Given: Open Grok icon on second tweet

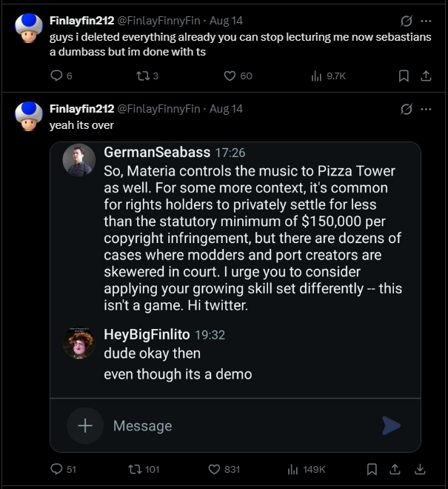Looking at the screenshot, I should tap(406, 109).
